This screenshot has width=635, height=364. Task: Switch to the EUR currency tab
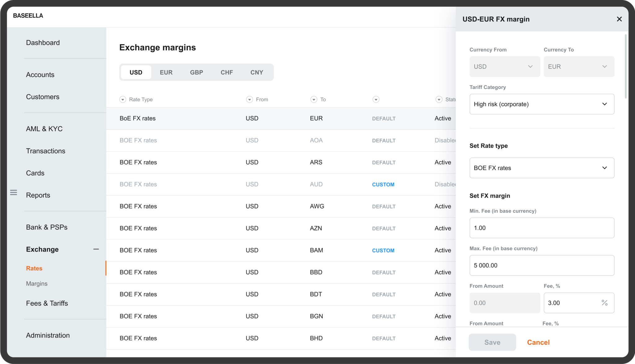coord(166,72)
